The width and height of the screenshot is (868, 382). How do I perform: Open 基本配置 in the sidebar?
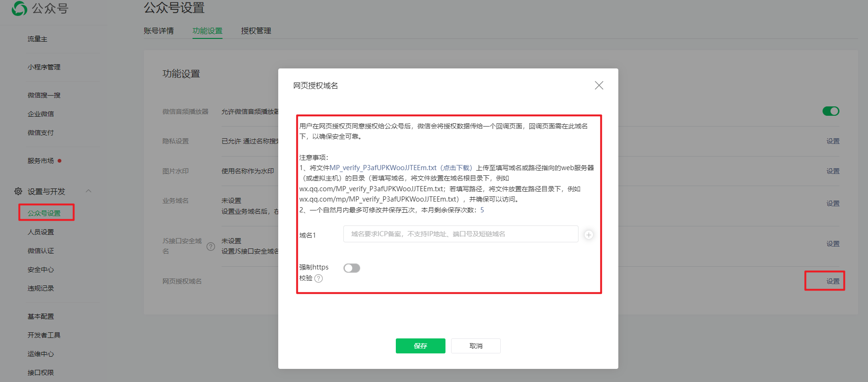coord(41,316)
